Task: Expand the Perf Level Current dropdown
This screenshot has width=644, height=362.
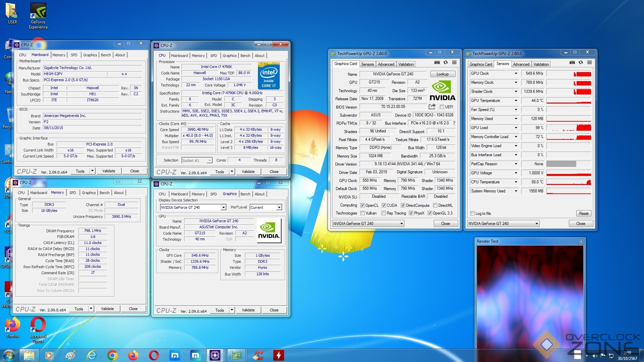Action: [279, 207]
